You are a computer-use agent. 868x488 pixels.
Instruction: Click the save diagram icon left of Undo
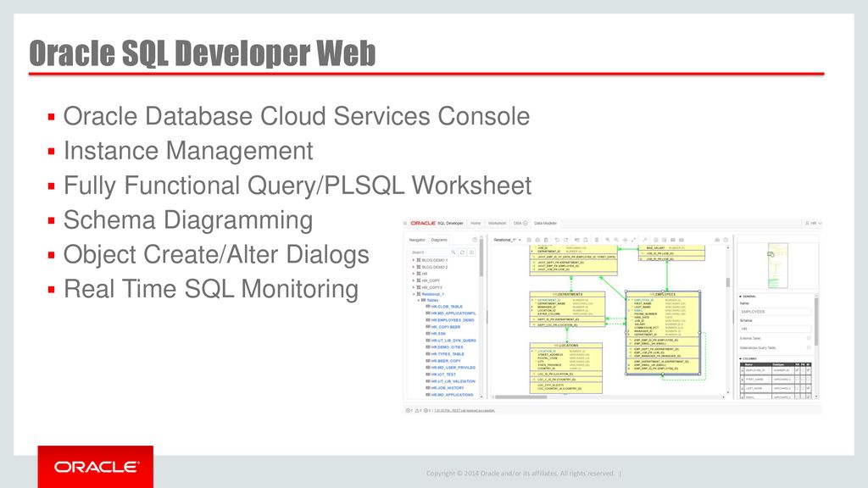pyautogui.click(x=546, y=240)
